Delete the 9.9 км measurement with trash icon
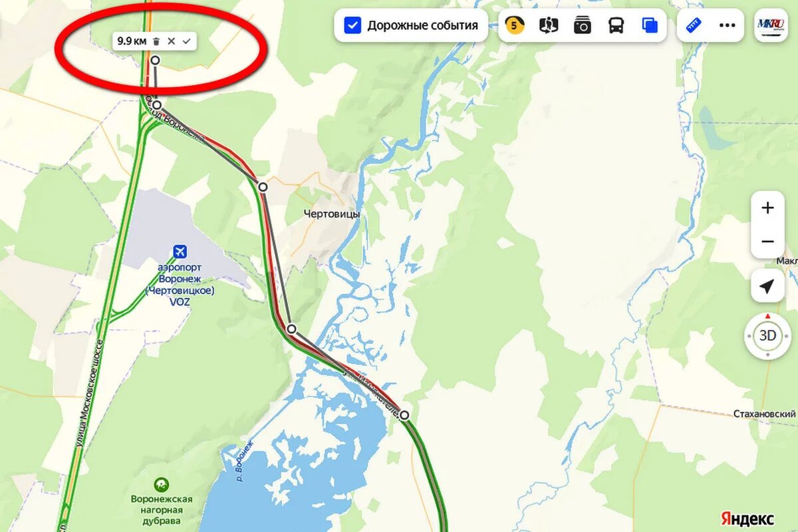Viewport: 798px width, 532px height. [x=156, y=41]
